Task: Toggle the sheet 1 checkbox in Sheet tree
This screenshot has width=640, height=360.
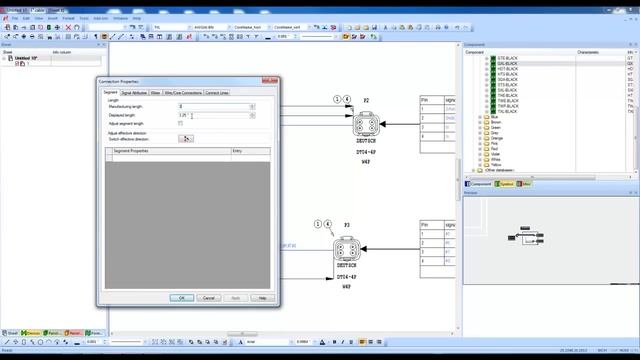Action: [17, 64]
